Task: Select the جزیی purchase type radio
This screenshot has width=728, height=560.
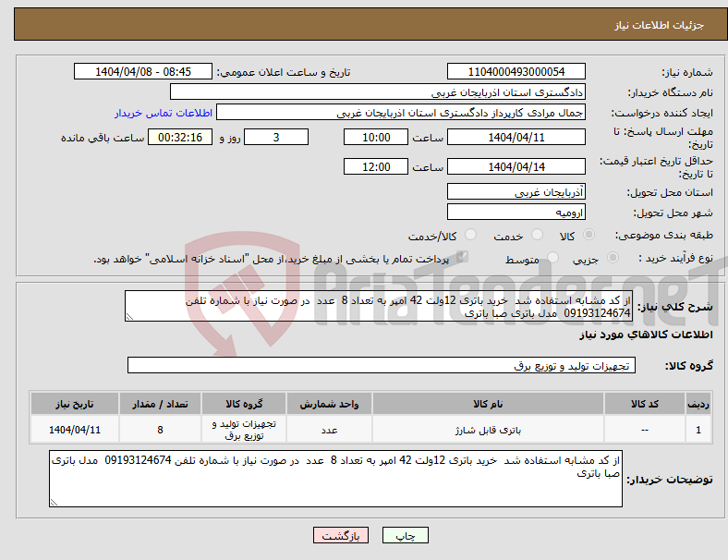Action: (x=613, y=257)
